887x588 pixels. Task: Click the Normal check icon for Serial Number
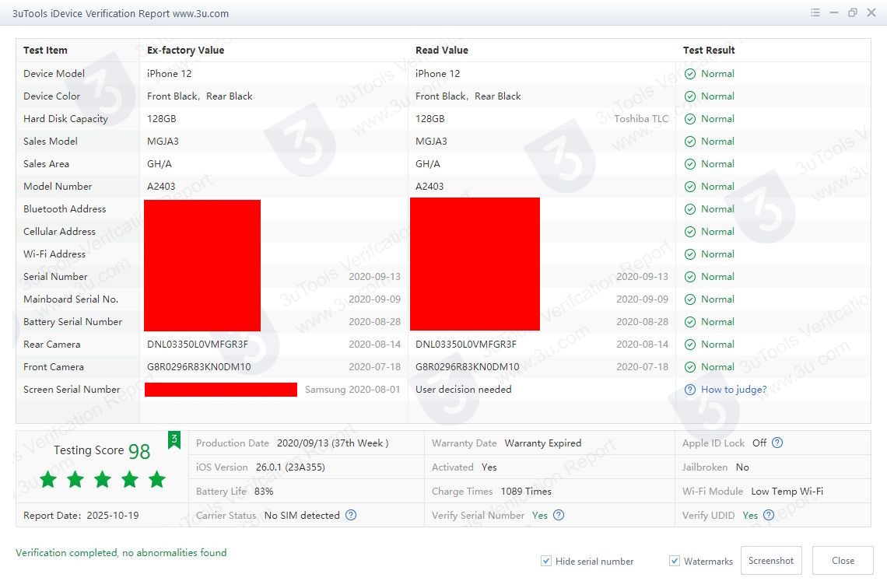(690, 277)
